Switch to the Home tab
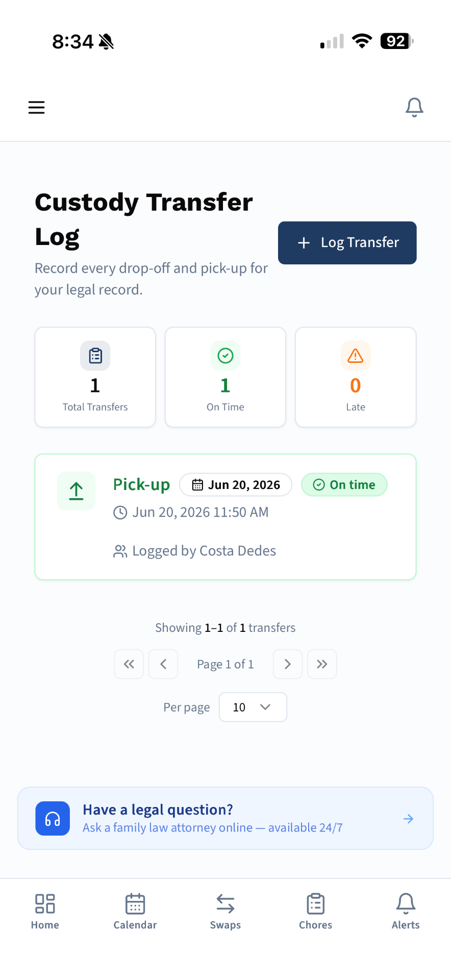 [x=45, y=912]
